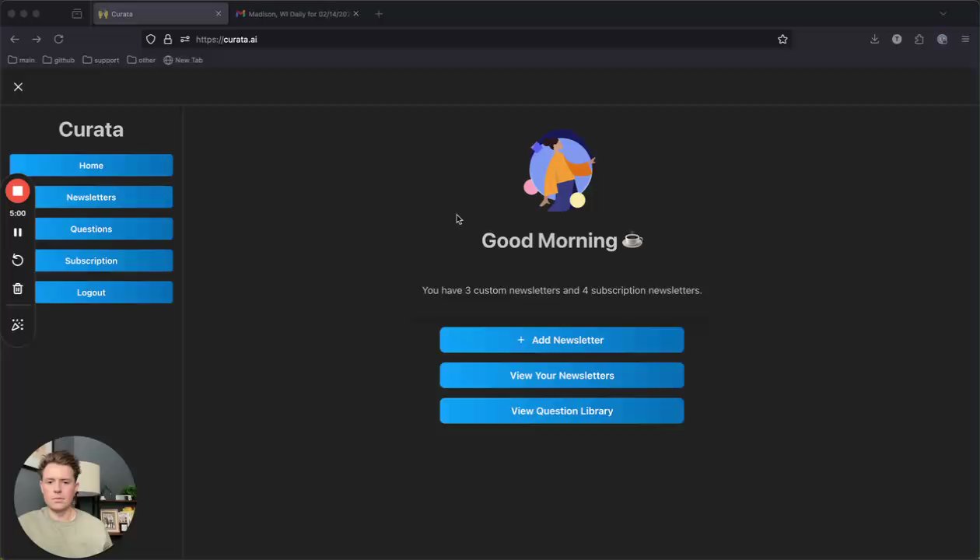Click the Home sidebar button
Screen dimensions: 980x560
[x=91, y=166]
